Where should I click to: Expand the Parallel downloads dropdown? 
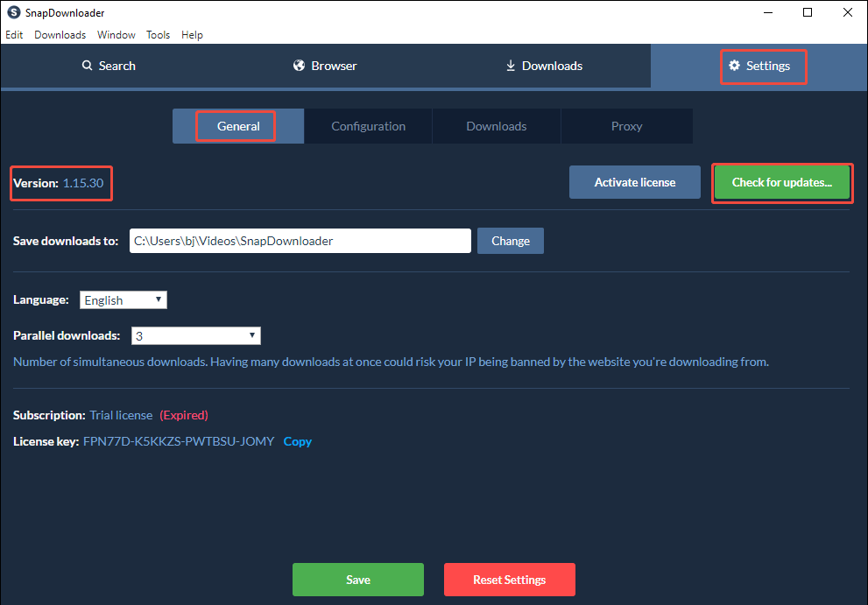pos(195,335)
